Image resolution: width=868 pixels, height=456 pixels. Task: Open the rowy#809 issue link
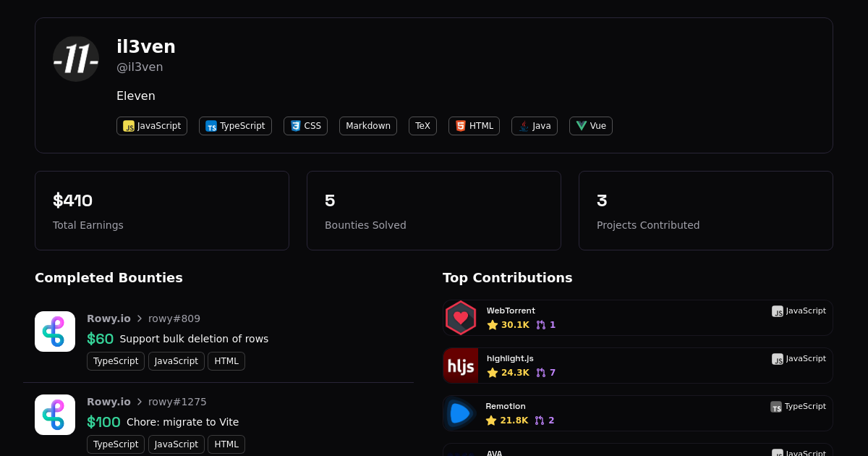click(174, 318)
